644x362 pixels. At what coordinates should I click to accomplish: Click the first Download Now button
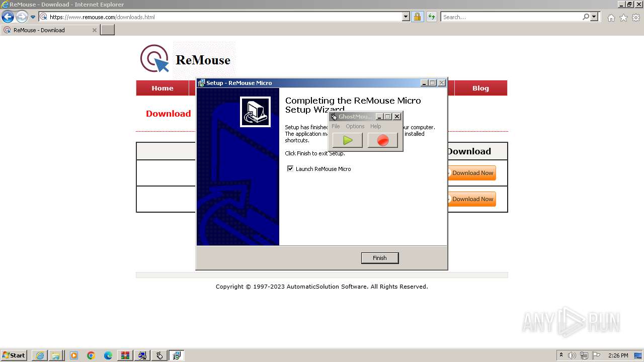(x=471, y=173)
